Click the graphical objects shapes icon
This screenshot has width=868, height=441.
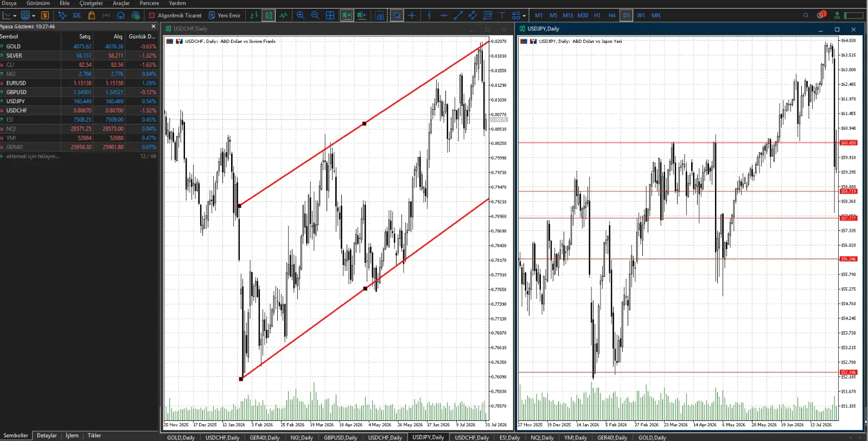(516, 15)
